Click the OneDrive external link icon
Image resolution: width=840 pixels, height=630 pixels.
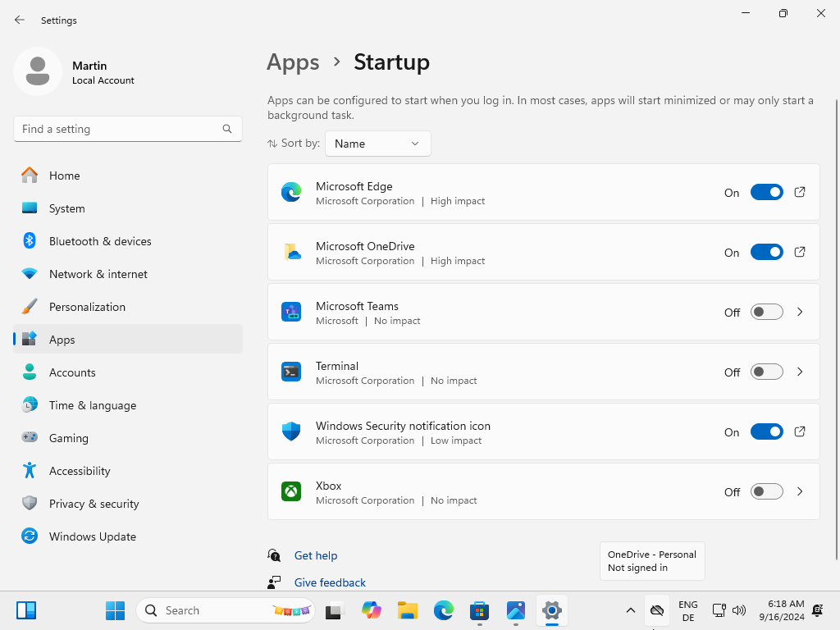click(x=800, y=252)
